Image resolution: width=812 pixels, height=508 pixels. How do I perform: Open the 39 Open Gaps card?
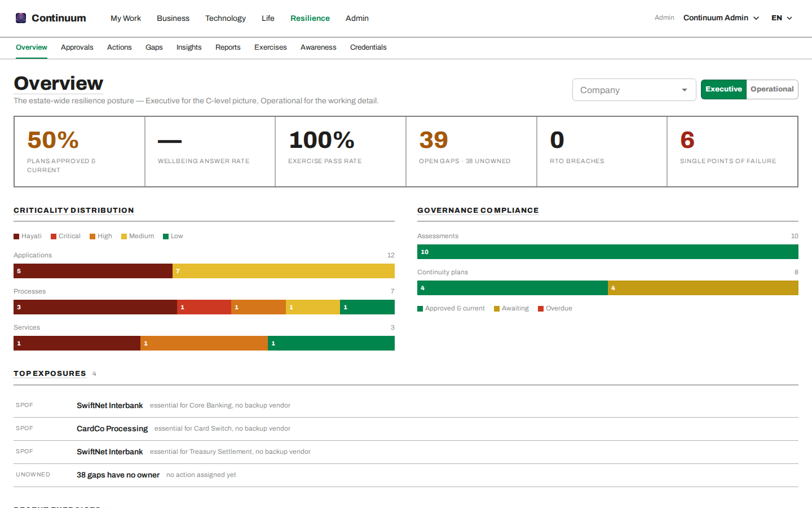[471, 151]
